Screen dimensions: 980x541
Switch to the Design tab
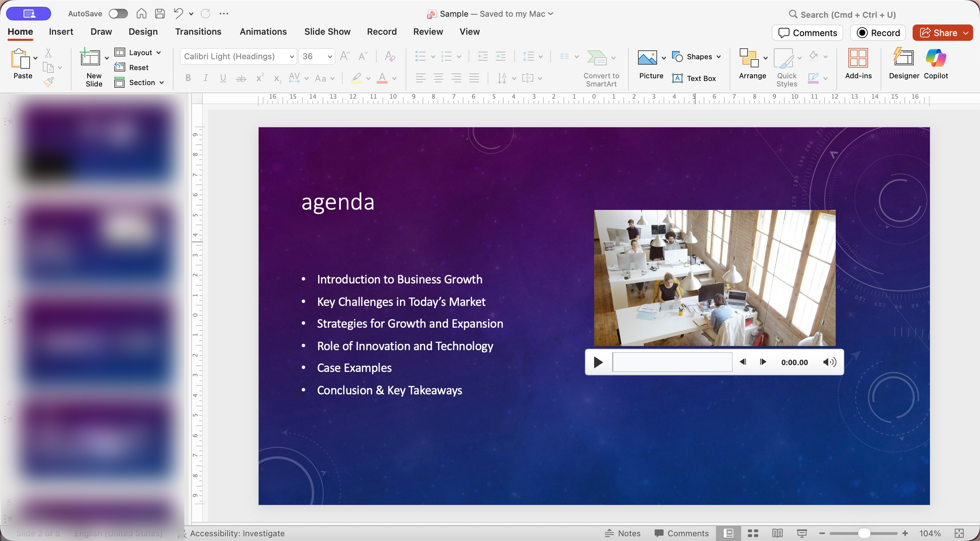pos(143,32)
